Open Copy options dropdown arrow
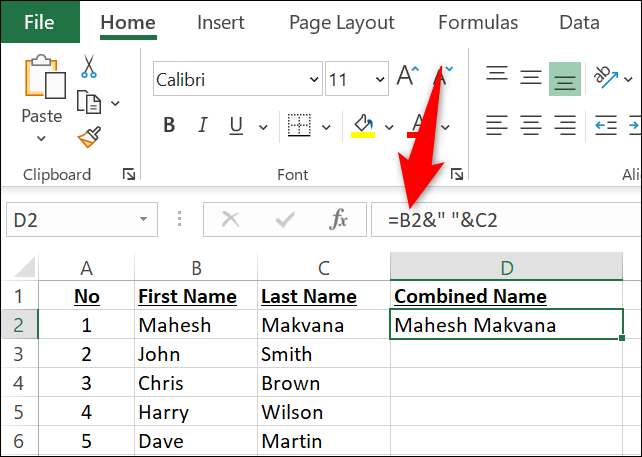Screen dimensions: 642x457 116,103
